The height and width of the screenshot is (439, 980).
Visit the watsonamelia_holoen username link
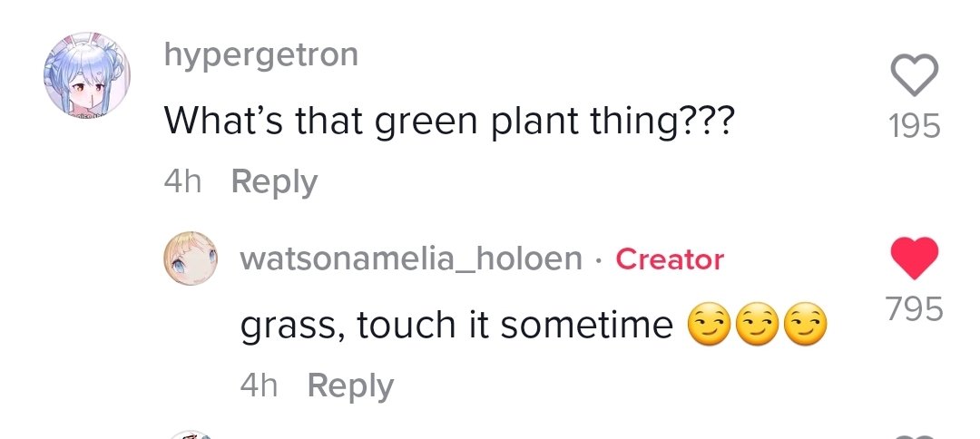point(411,259)
